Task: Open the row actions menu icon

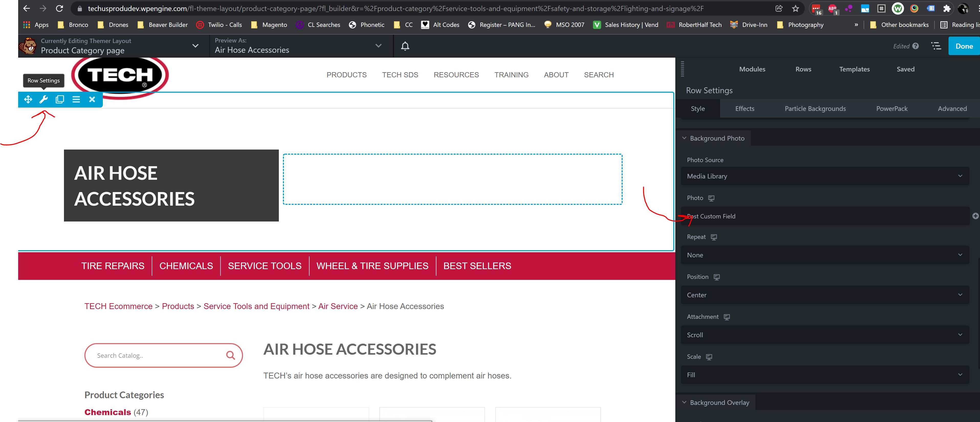Action: [x=76, y=99]
